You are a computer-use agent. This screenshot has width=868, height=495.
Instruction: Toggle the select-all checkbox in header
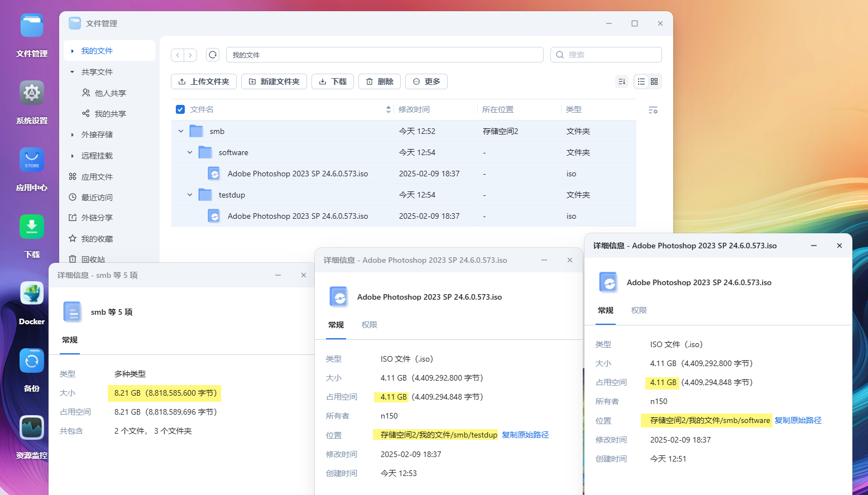tap(180, 109)
